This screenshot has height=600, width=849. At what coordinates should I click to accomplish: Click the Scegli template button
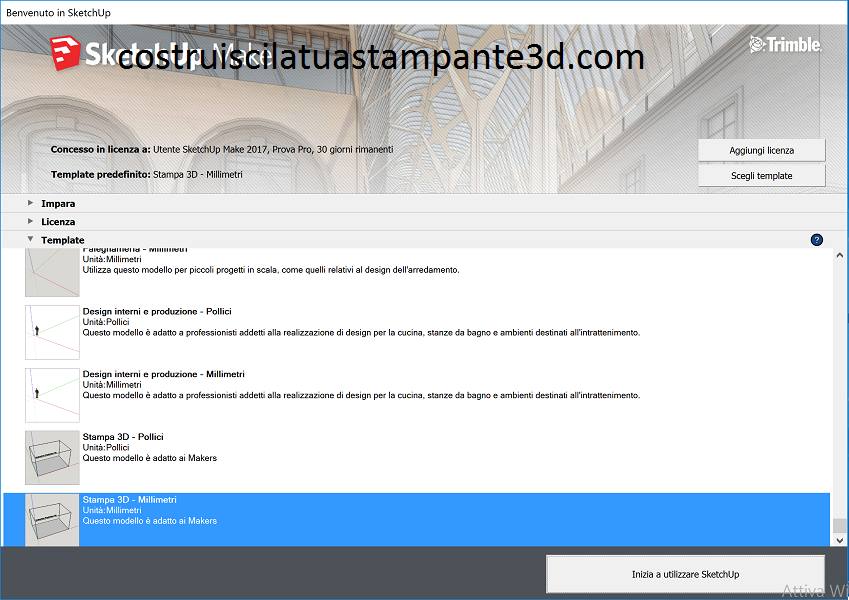tap(761, 176)
